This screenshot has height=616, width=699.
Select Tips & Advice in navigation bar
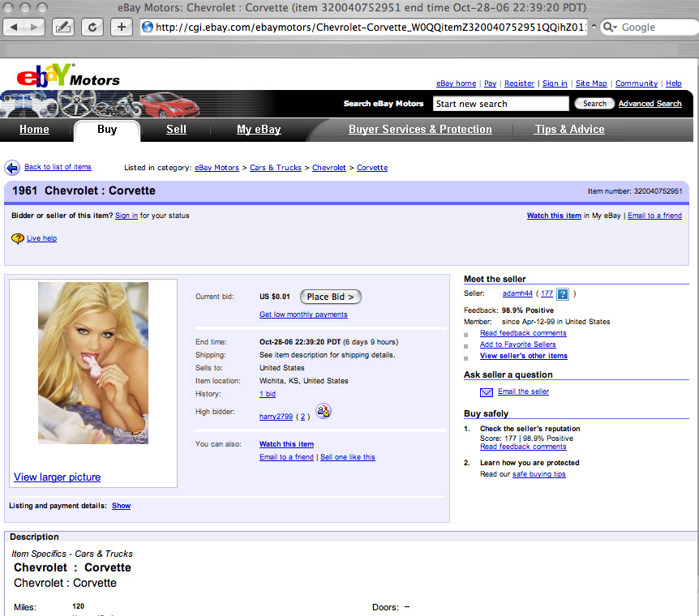pyautogui.click(x=569, y=130)
